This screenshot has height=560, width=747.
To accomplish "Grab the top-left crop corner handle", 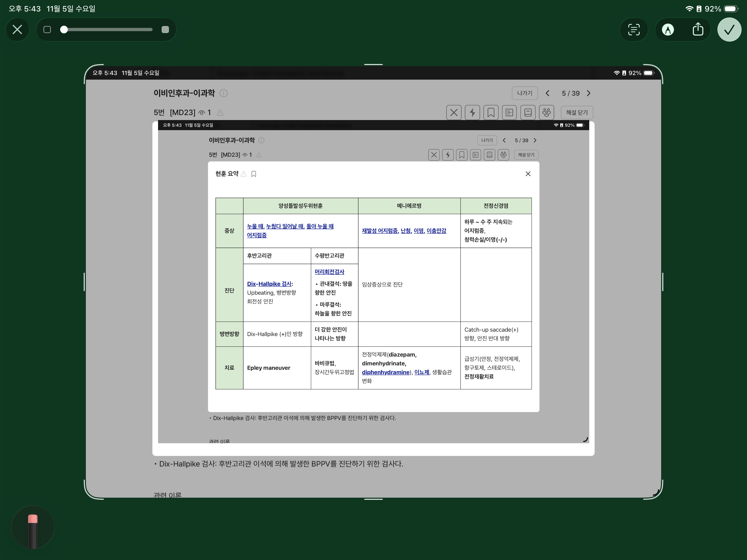I will [89, 69].
